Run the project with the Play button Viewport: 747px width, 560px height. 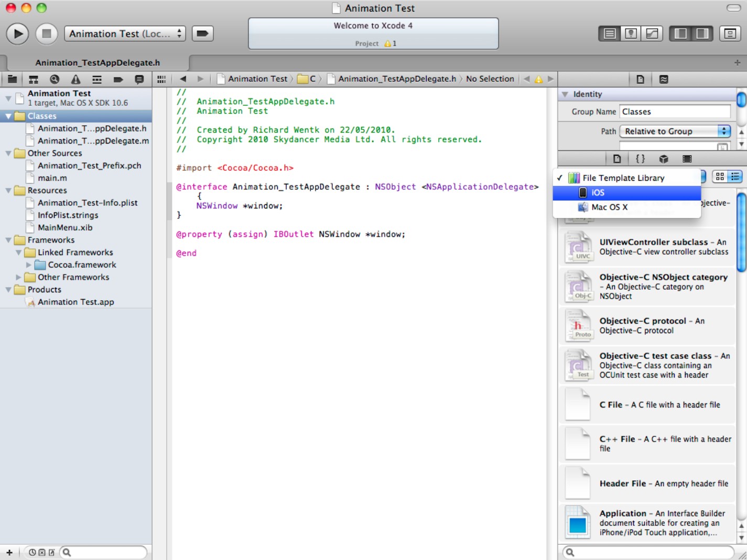17,34
